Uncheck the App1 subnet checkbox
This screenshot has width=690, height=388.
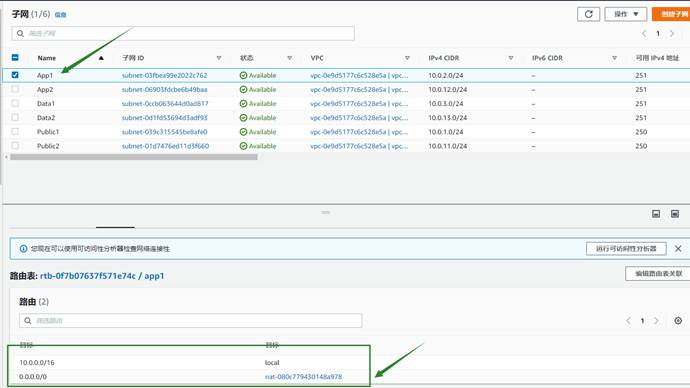pyautogui.click(x=15, y=75)
